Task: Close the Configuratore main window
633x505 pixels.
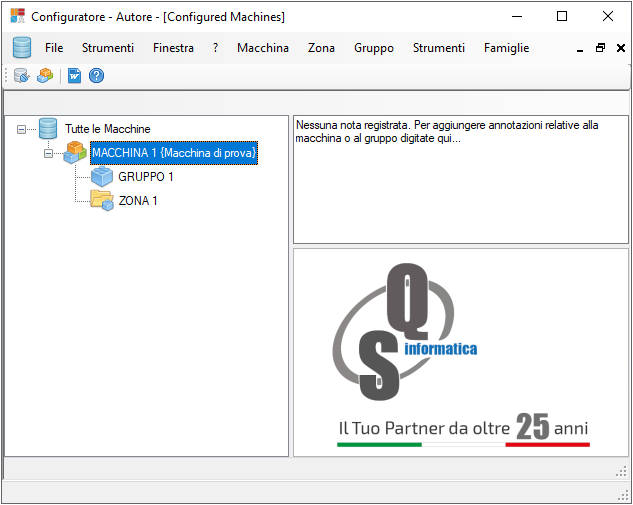Action: point(608,16)
